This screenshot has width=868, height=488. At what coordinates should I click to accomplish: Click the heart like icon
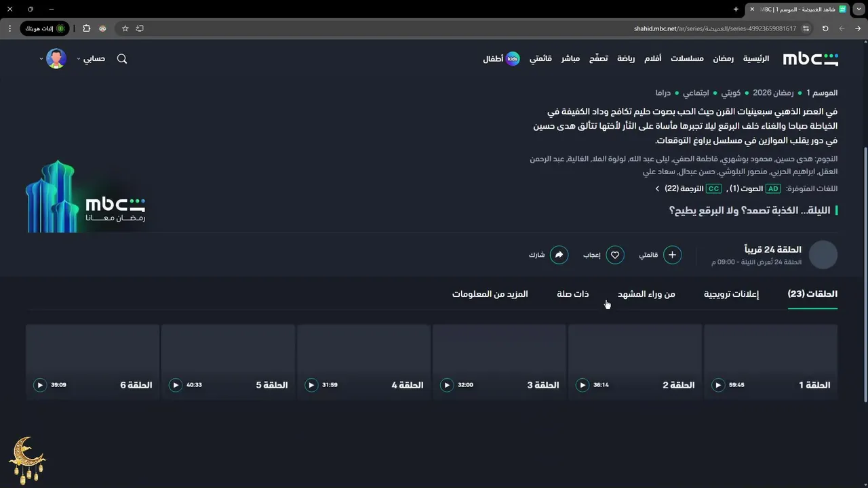click(615, 255)
